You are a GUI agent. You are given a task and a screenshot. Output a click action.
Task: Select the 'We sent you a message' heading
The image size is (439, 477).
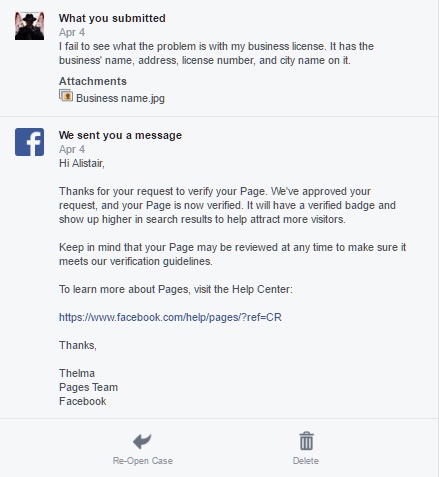pos(120,135)
